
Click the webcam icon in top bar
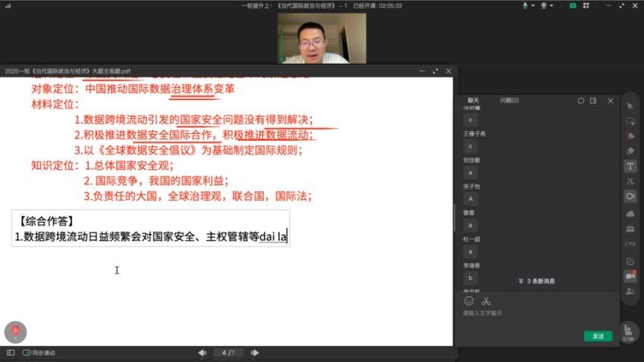pos(543,6)
